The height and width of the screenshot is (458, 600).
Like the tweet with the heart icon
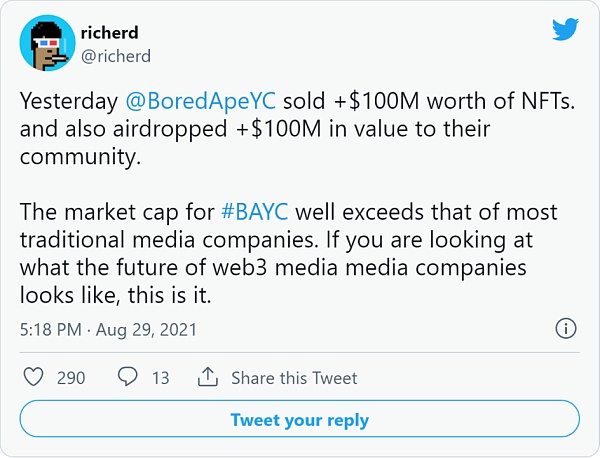pyautogui.click(x=33, y=378)
